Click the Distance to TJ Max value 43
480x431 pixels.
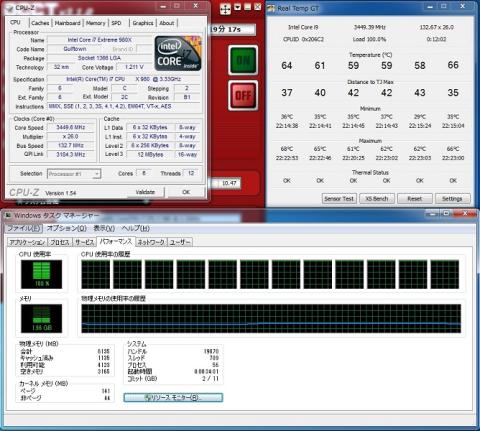420,92
